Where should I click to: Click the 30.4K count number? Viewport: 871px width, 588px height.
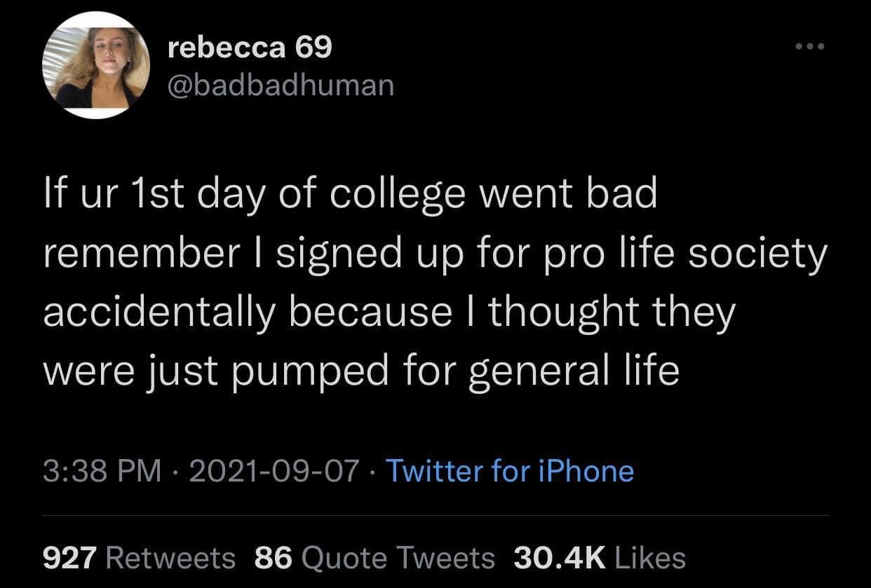[x=559, y=558]
